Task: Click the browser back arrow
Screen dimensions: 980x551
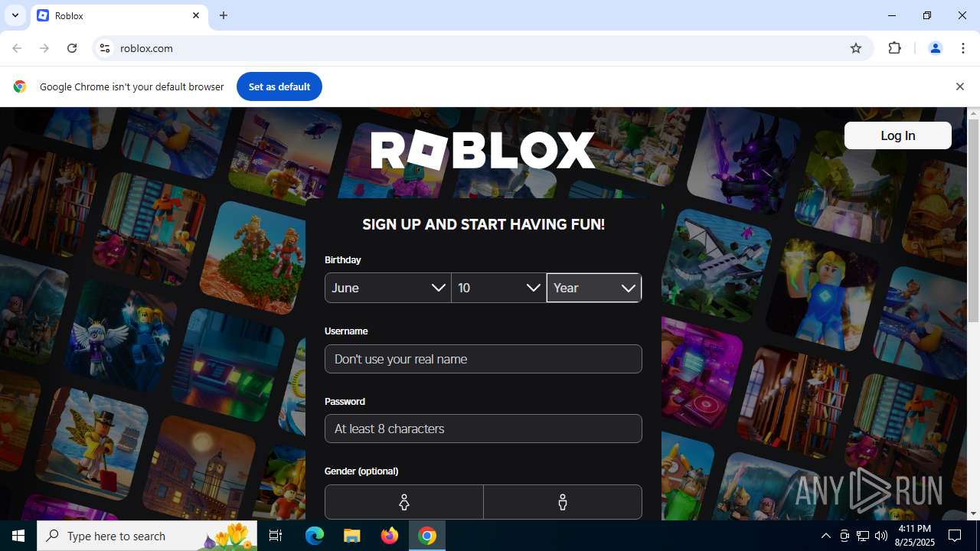Action: (17, 48)
